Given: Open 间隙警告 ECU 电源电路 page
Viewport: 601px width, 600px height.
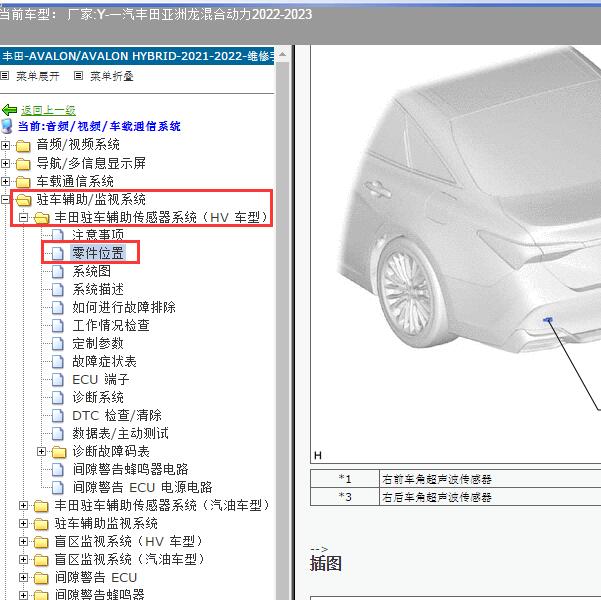Looking at the screenshot, I should tap(142, 487).
